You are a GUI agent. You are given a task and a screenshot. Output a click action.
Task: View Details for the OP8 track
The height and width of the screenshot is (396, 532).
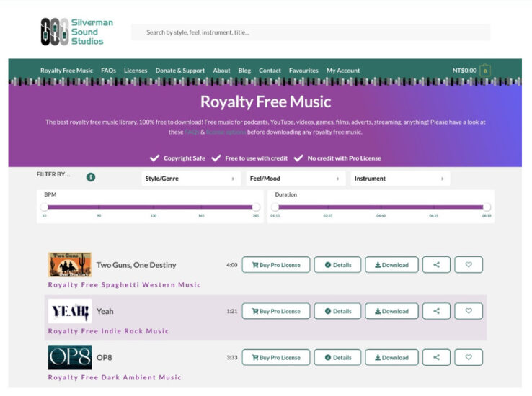337,357
